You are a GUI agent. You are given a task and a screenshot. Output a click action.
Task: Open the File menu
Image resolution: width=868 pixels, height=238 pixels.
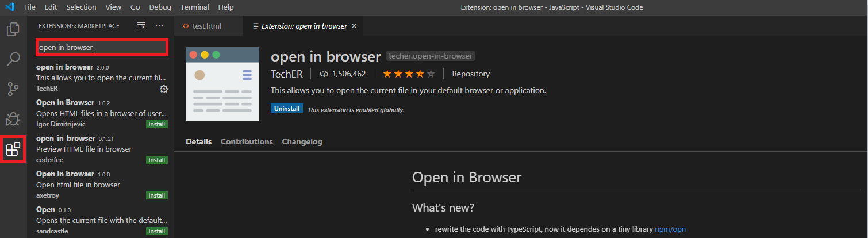(30, 7)
